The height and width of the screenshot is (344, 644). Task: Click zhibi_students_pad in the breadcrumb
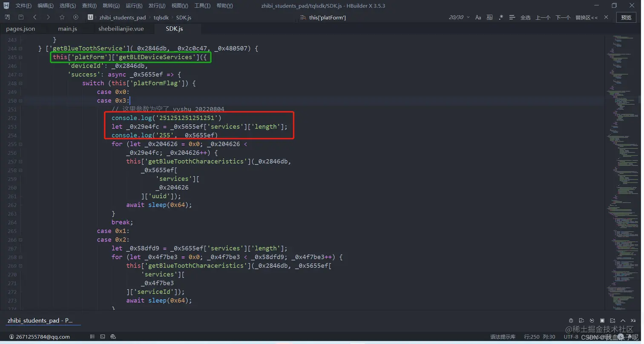[122, 17]
